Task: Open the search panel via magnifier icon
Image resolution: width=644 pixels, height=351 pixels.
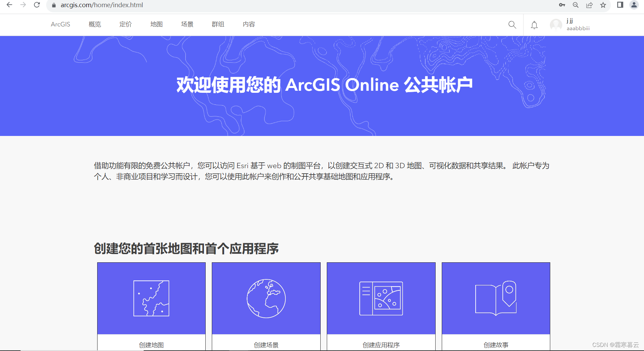Action: click(512, 25)
